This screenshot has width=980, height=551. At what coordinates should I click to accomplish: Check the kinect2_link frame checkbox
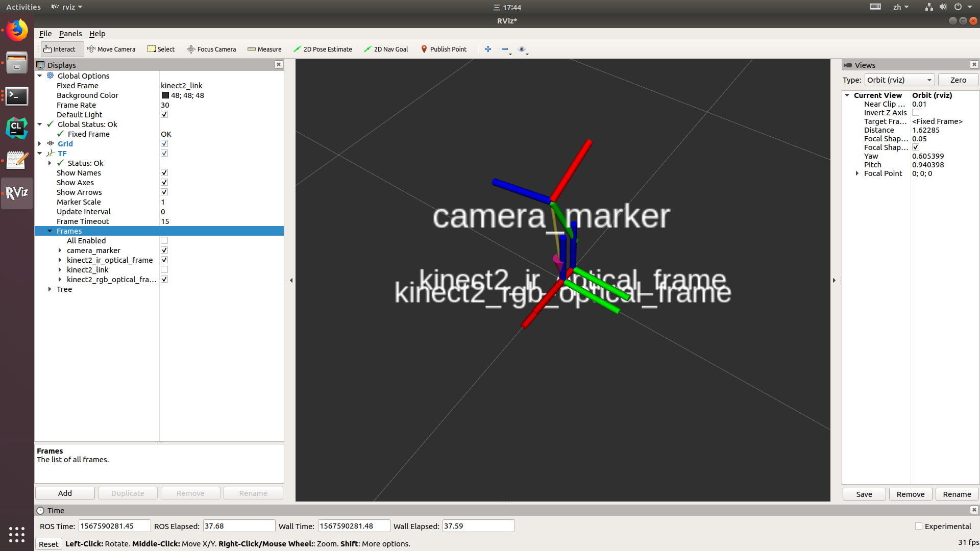[x=164, y=269]
